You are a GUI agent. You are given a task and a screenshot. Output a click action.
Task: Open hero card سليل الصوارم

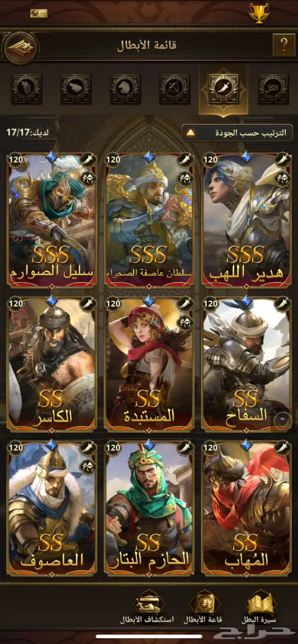52,220
